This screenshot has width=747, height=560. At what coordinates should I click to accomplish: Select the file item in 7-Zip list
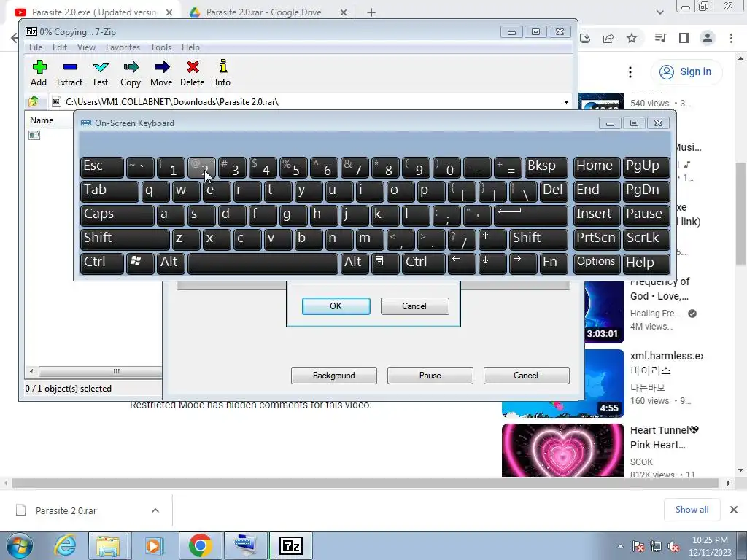click(x=34, y=136)
